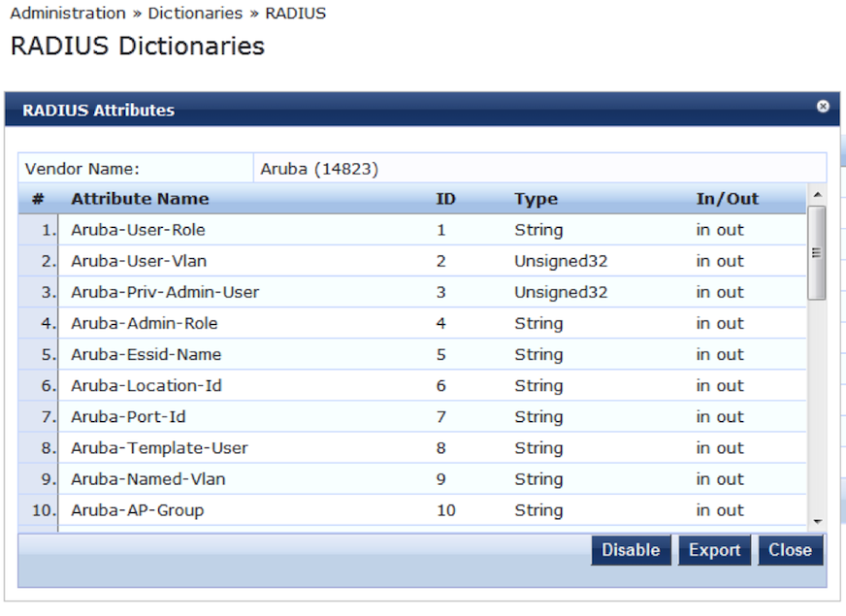
Task: Open Administration breadcrumb link
Action: tap(68, 14)
